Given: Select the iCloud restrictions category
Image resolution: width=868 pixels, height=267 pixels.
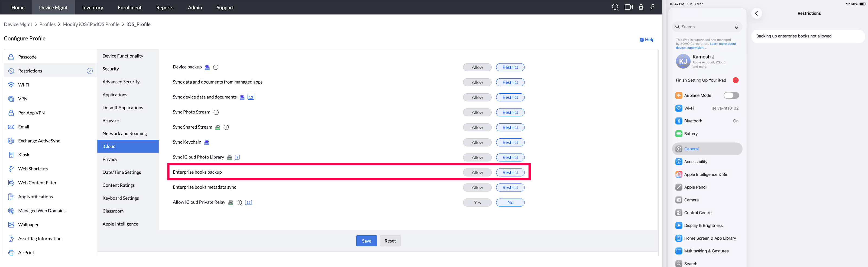Looking at the screenshot, I should click(x=128, y=147).
